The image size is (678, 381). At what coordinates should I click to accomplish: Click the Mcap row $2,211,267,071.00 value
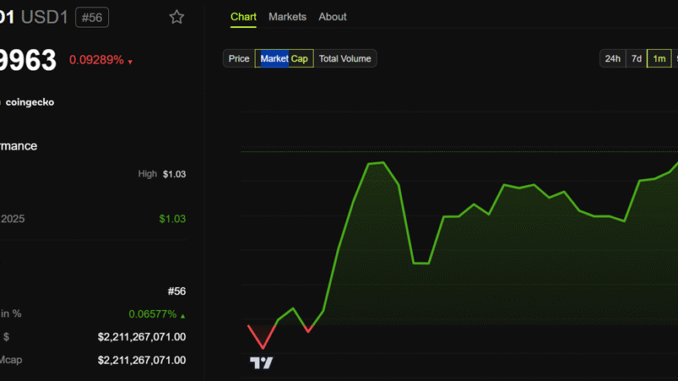click(142, 360)
